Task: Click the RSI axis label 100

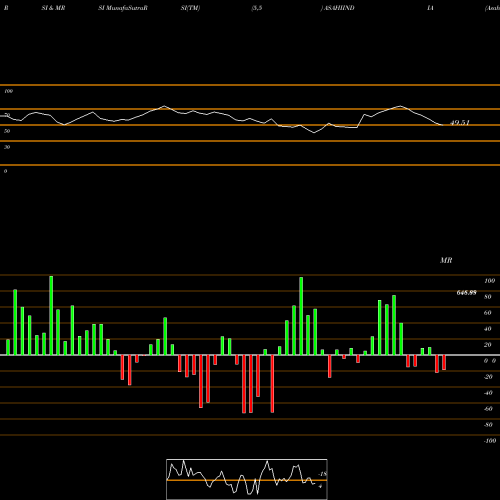Action: pos(8,91)
